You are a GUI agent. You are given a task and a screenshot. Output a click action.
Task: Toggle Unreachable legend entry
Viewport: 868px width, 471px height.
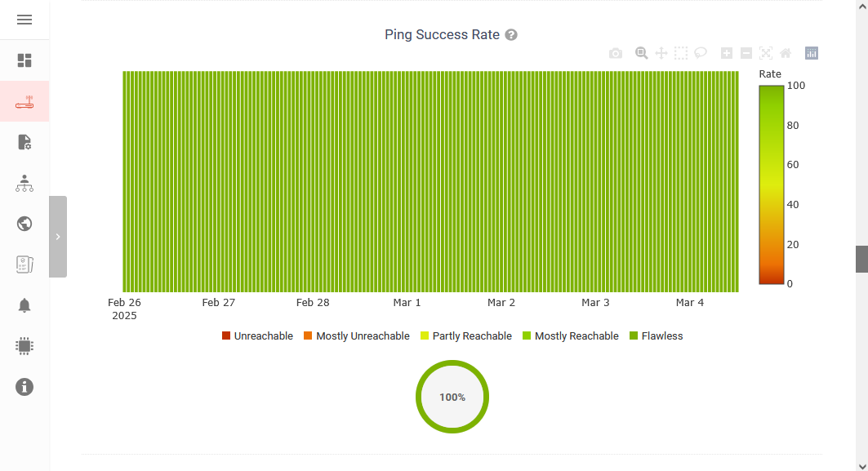(x=257, y=336)
